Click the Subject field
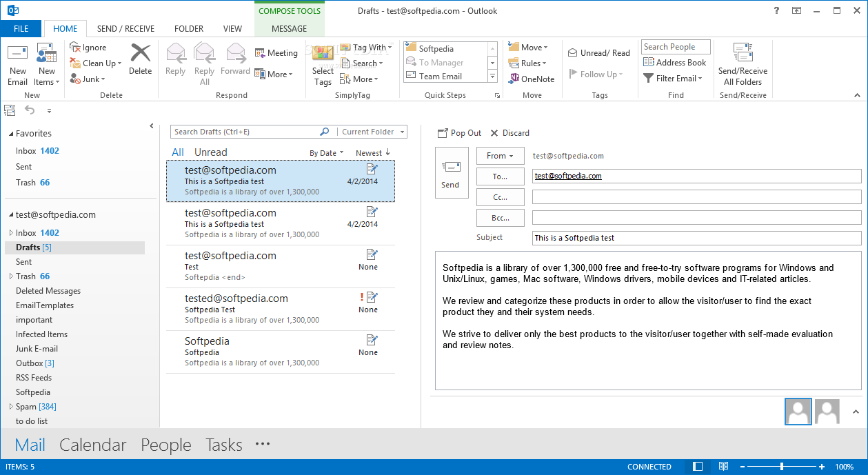Screen dimensions: 868x475 (696, 238)
